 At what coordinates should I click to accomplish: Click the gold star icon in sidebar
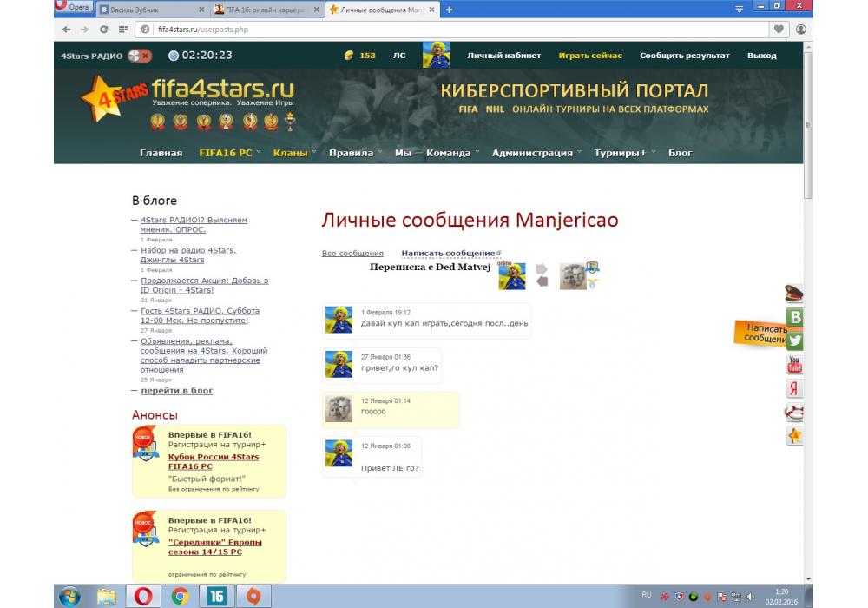(x=794, y=436)
